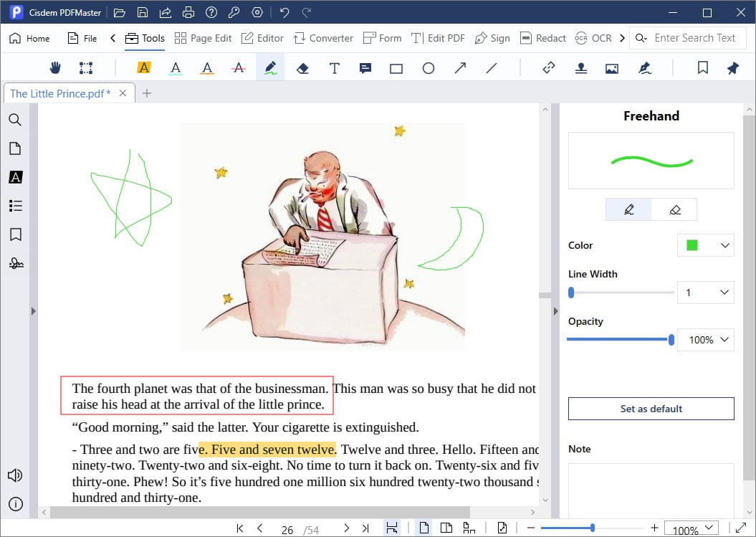This screenshot has width=756, height=537.
Task: Click the Opacity slider handle
Action: [x=671, y=340]
